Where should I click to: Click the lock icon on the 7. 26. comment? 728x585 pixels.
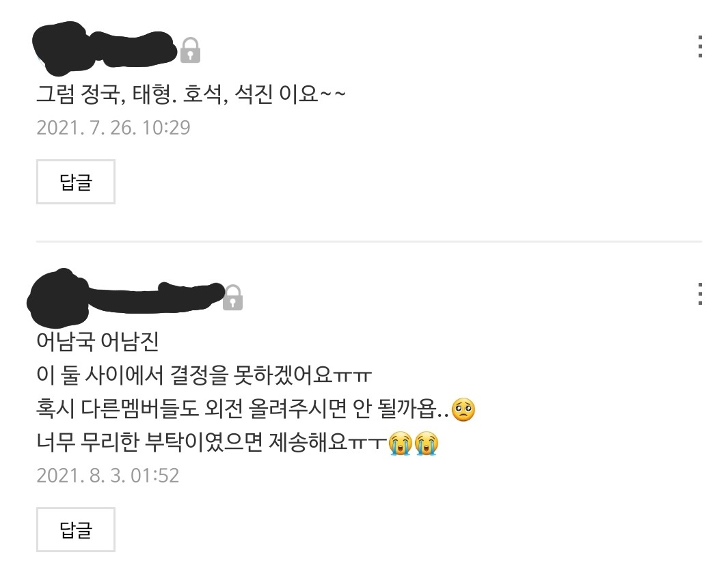190,50
